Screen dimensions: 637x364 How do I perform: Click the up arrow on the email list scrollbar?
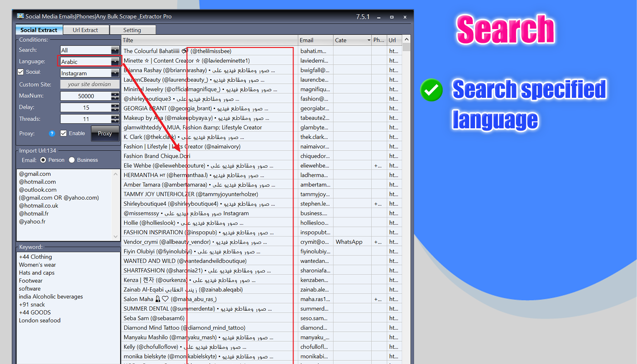tap(116, 173)
